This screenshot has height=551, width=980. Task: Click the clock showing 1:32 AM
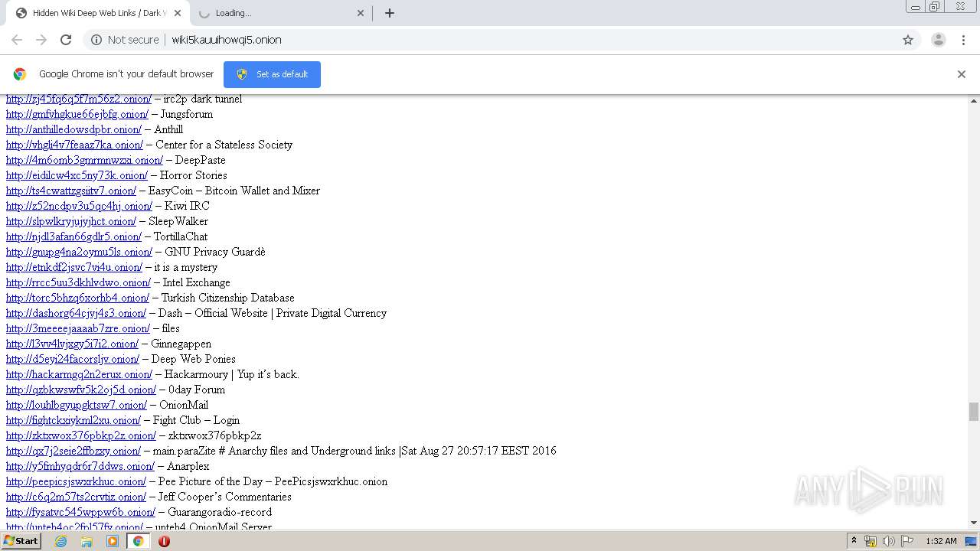tap(941, 541)
